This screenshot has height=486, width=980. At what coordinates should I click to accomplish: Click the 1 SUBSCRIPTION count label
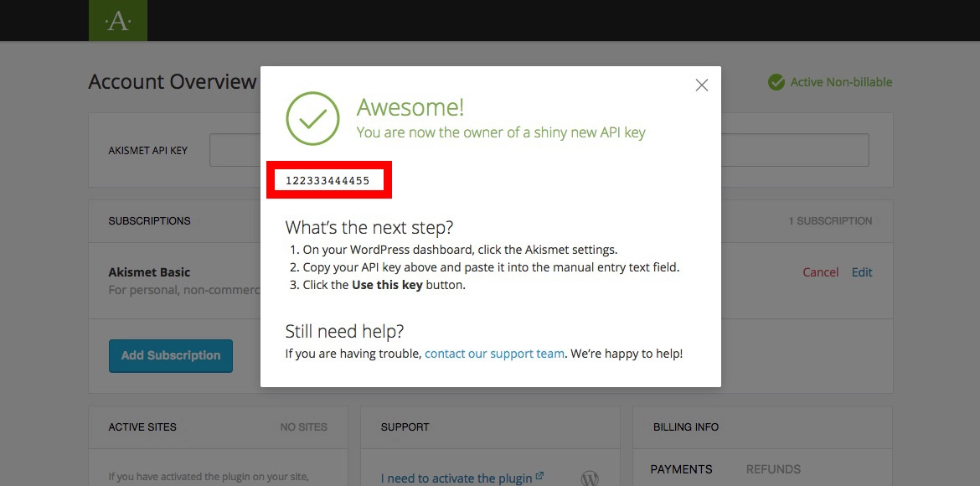830,221
